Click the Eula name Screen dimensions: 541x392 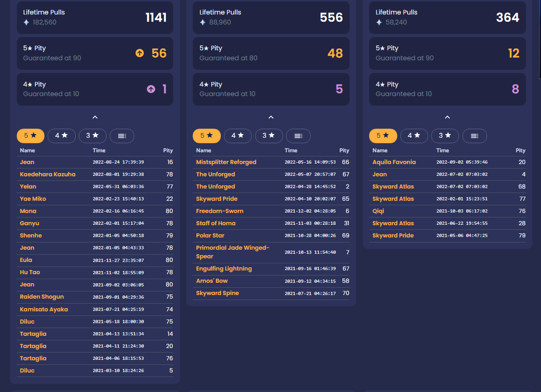[26, 260]
